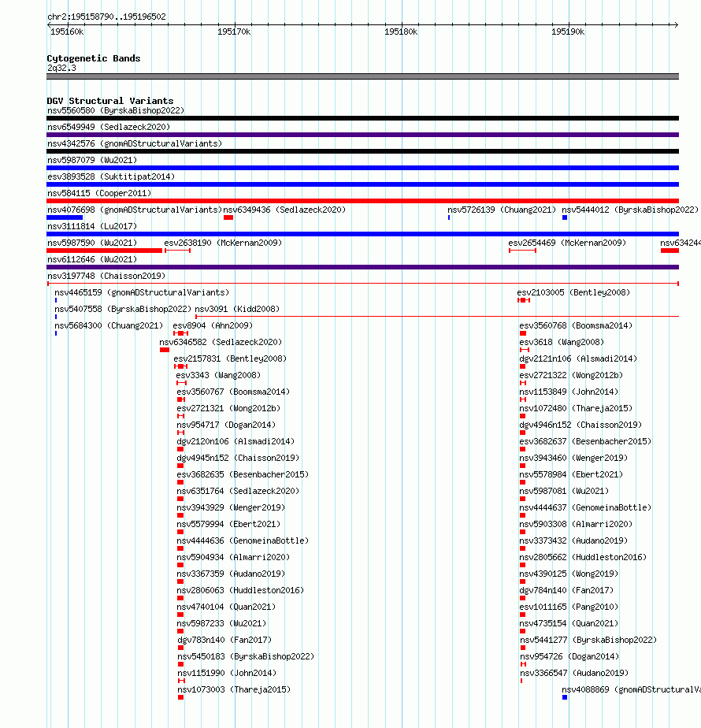The width and height of the screenshot is (701, 728).
Task: Open nsv4444637 (GenomeinaBottle) variant
Action: [x=585, y=507]
